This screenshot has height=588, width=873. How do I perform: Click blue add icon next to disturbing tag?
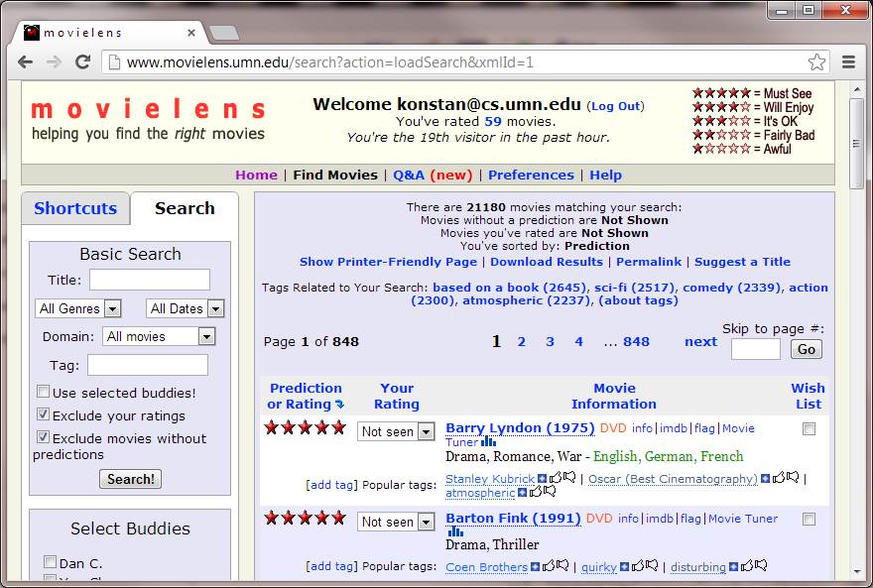click(733, 566)
